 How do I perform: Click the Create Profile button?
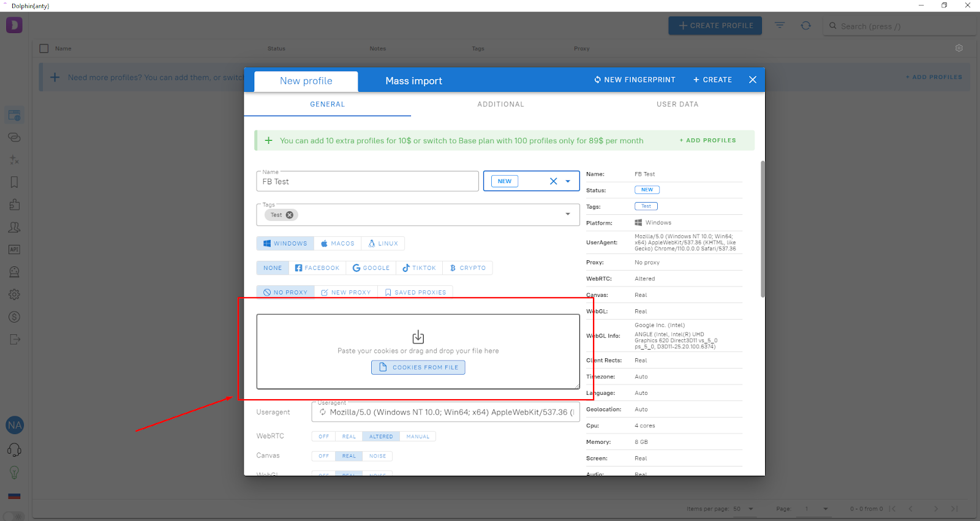click(x=715, y=26)
